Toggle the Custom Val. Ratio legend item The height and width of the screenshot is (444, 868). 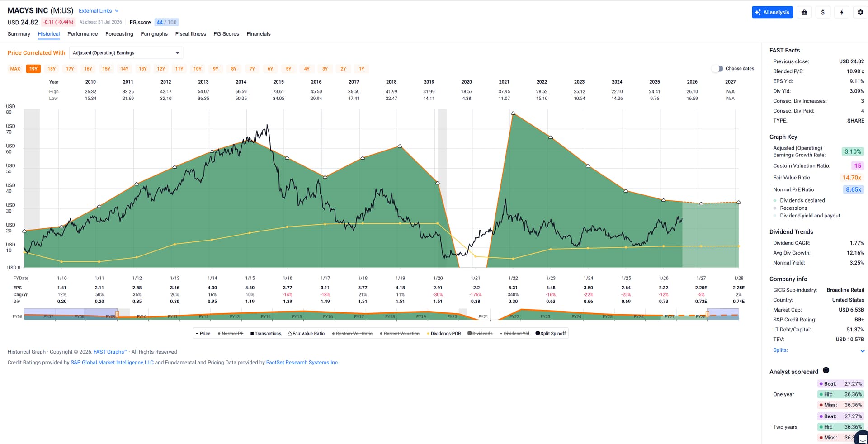(x=352, y=334)
